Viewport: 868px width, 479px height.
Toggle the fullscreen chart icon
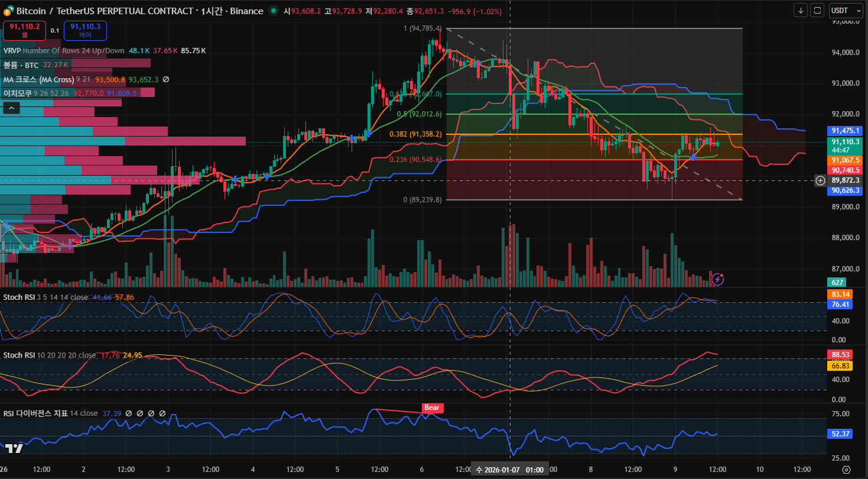[x=817, y=10]
